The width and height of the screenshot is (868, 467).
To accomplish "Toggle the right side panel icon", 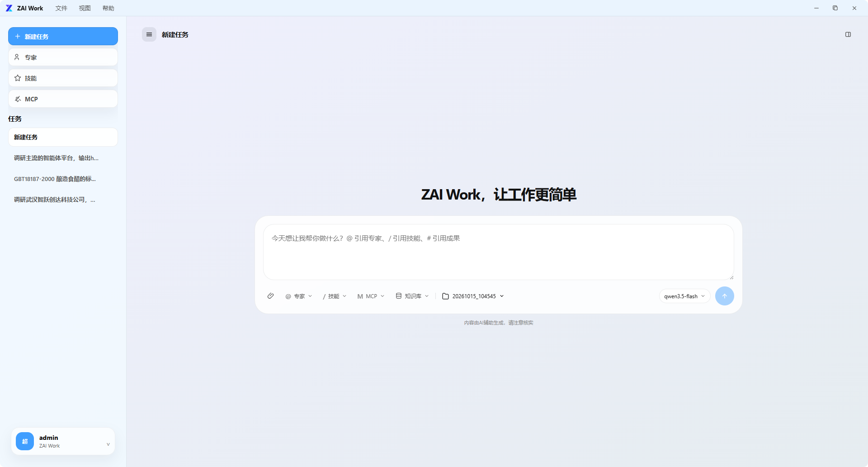I will (848, 34).
